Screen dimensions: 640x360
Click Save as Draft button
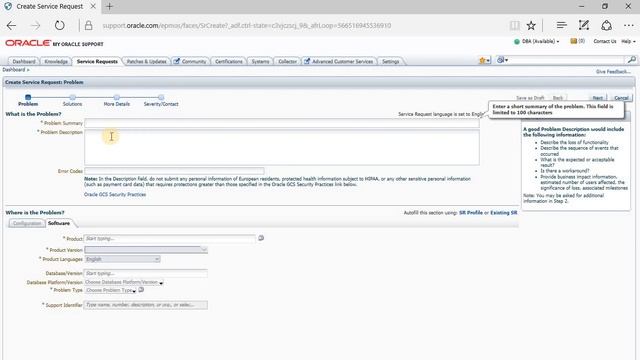pyautogui.click(x=530, y=98)
